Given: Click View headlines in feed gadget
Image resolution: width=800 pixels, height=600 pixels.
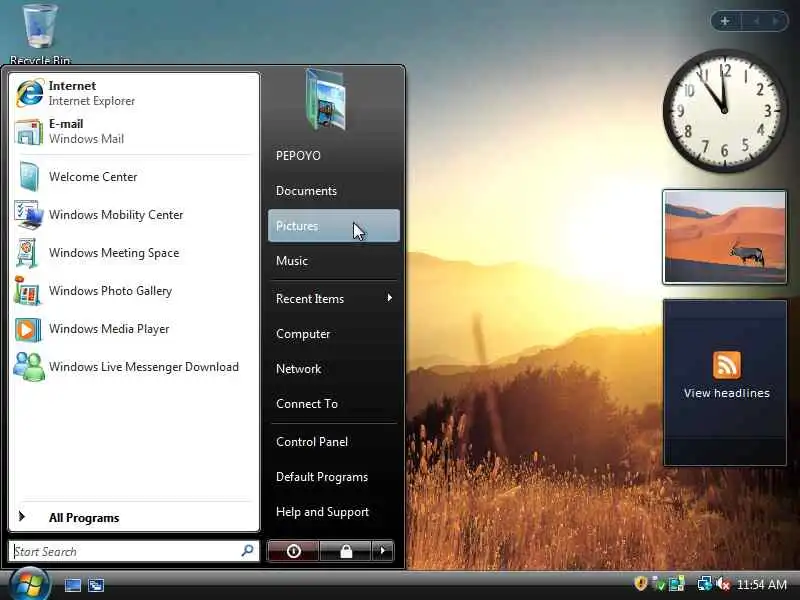Looking at the screenshot, I should [727, 393].
